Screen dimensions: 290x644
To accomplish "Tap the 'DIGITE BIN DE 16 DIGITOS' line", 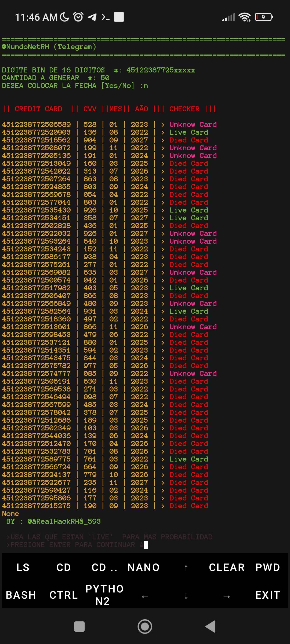I will point(99,70).
